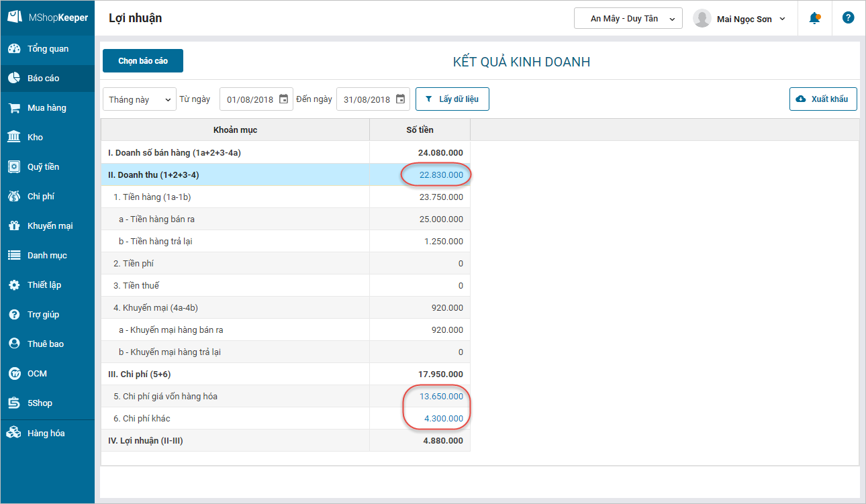Open the 13.650.000 giá vốn link
Image resolution: width=866 pixels, height=504 pixels.
tap(441, 397)
